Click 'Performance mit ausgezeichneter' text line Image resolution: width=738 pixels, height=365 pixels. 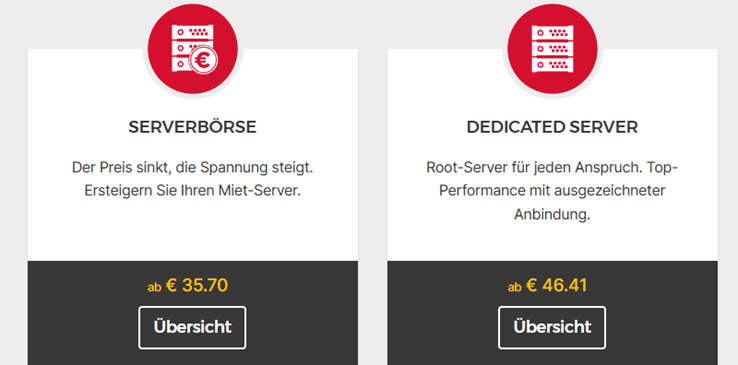pyautogui.click(x=552, y=191)
